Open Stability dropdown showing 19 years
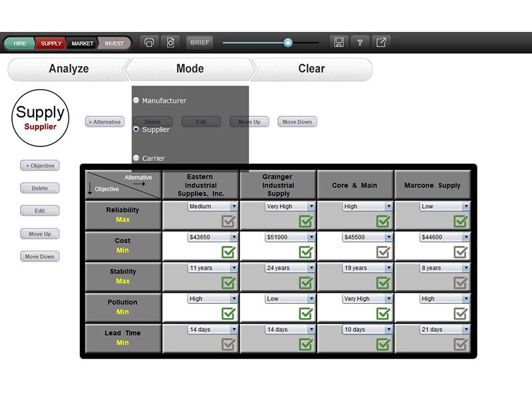 click(x=368, y=268)
